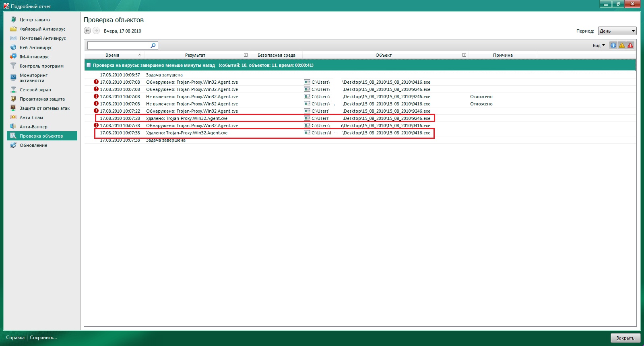
Task: Click the report search input field
Action: point(119,45)
